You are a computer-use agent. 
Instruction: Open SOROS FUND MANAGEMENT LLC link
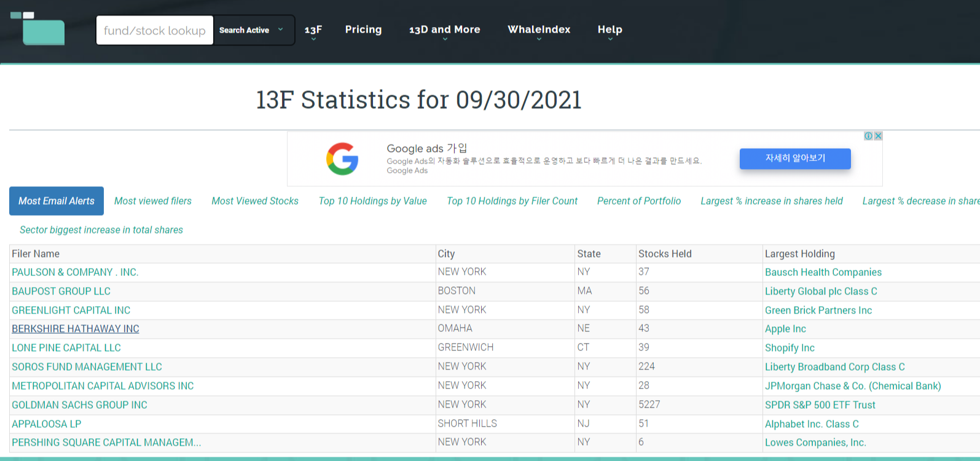pos(87,367)
